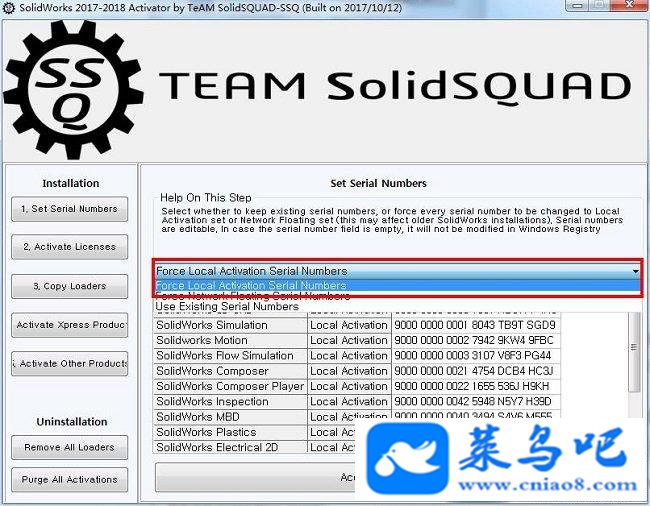The image size is (650, 506).
Task: Choose Force Network Floating Serial Numbers option
Action: pyautogui.click(x=397, y=296)
